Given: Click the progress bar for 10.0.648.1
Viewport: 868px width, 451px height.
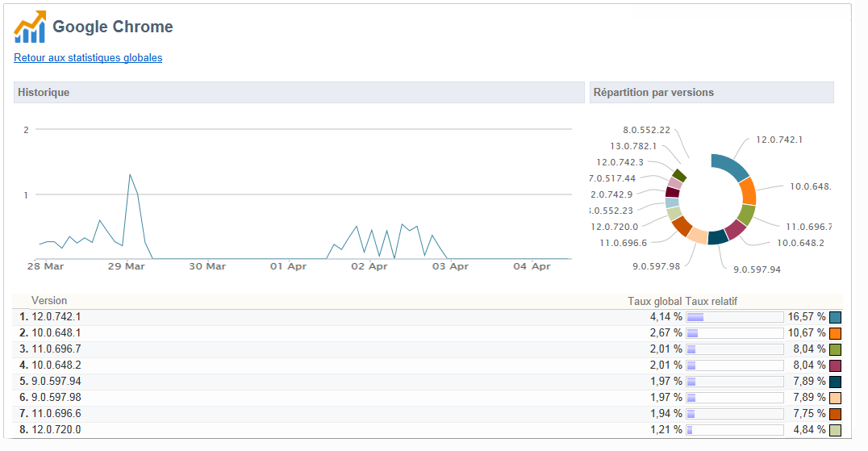Looking at the screenshot, I should (735, 333).
